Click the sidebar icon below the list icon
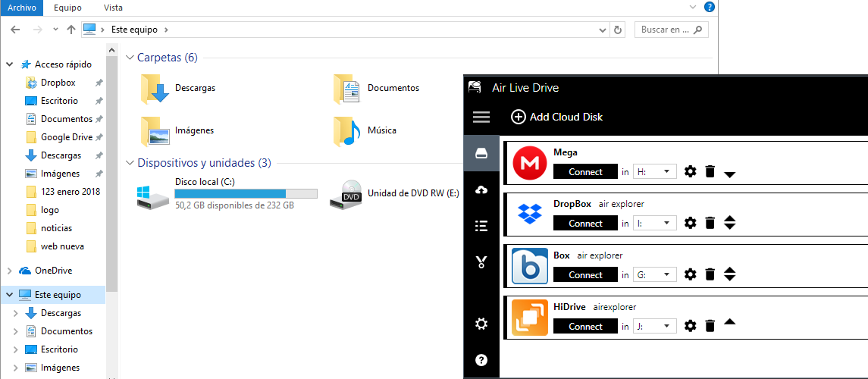868x379 pixels. point(481,262)
